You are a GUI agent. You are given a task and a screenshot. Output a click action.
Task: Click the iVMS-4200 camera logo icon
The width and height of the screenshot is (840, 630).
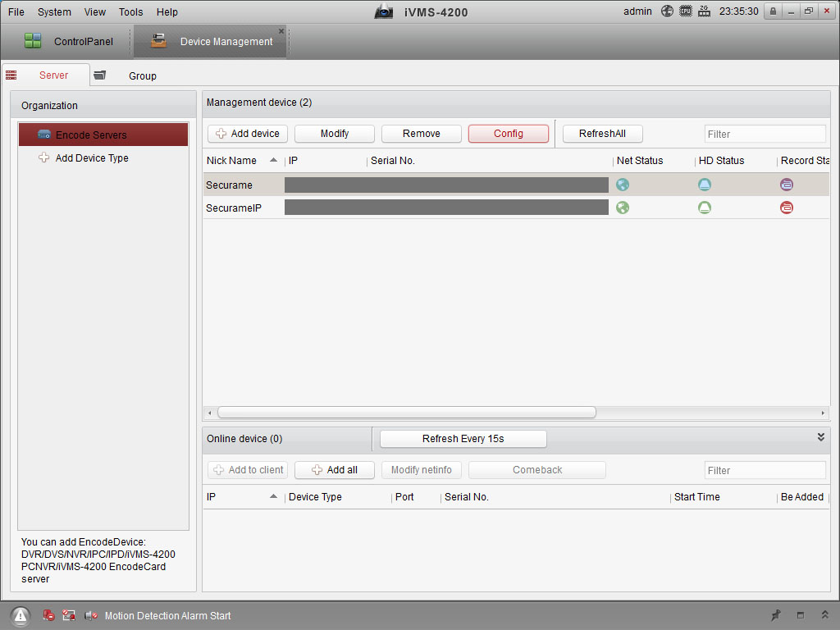point(384,11)
